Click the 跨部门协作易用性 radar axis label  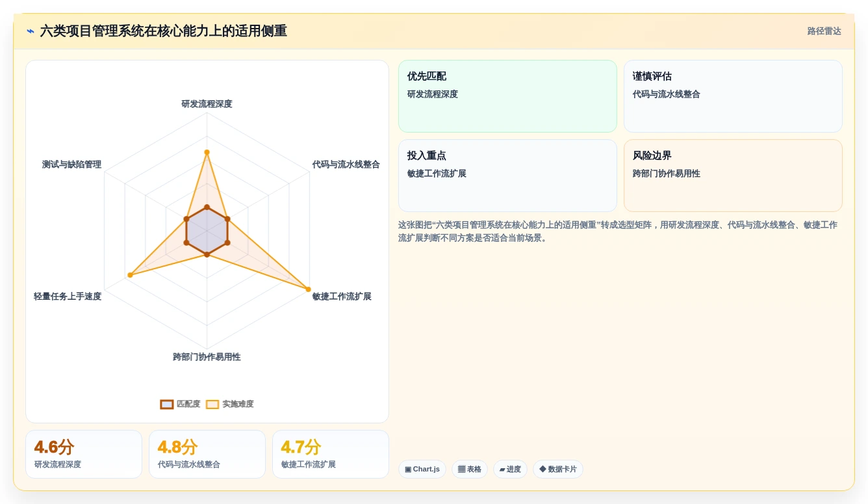pyautogui.click(x=207, y=357)
